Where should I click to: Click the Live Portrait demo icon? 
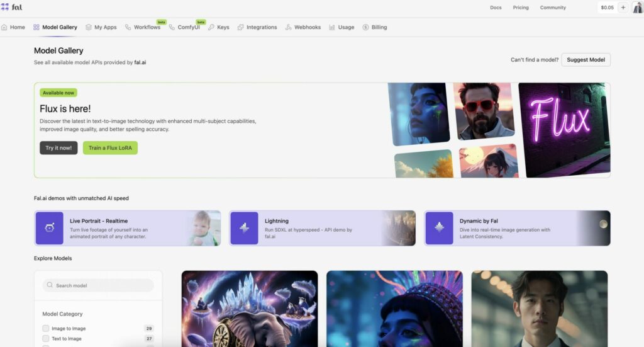coord(49,228)
